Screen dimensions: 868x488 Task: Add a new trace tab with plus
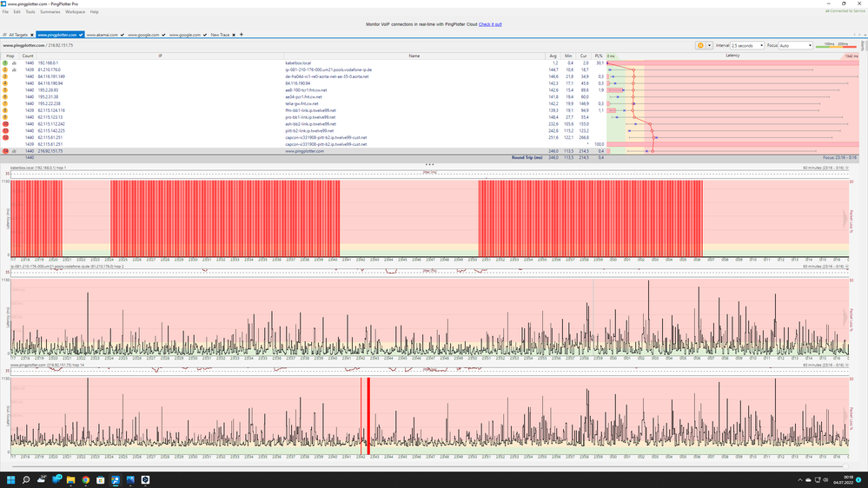[242, 35]
